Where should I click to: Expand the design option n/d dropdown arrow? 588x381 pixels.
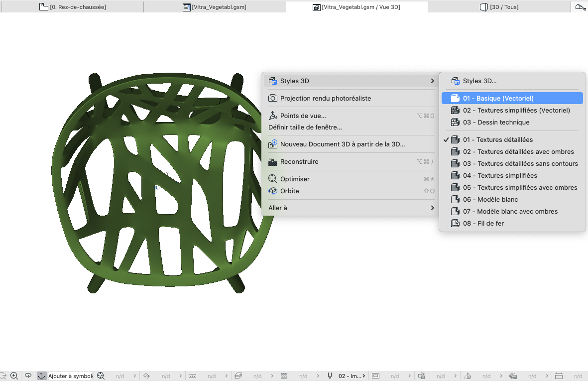(x=547, y=376)
